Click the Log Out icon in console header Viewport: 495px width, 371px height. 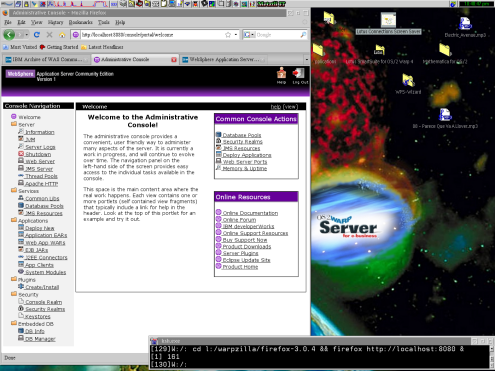click(x=299, y=73)
